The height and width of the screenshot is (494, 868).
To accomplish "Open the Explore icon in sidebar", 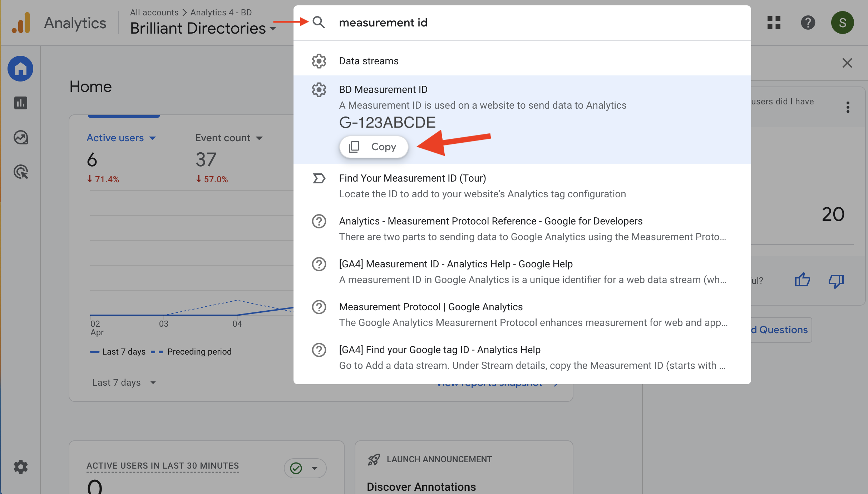I will coord(20,137).
